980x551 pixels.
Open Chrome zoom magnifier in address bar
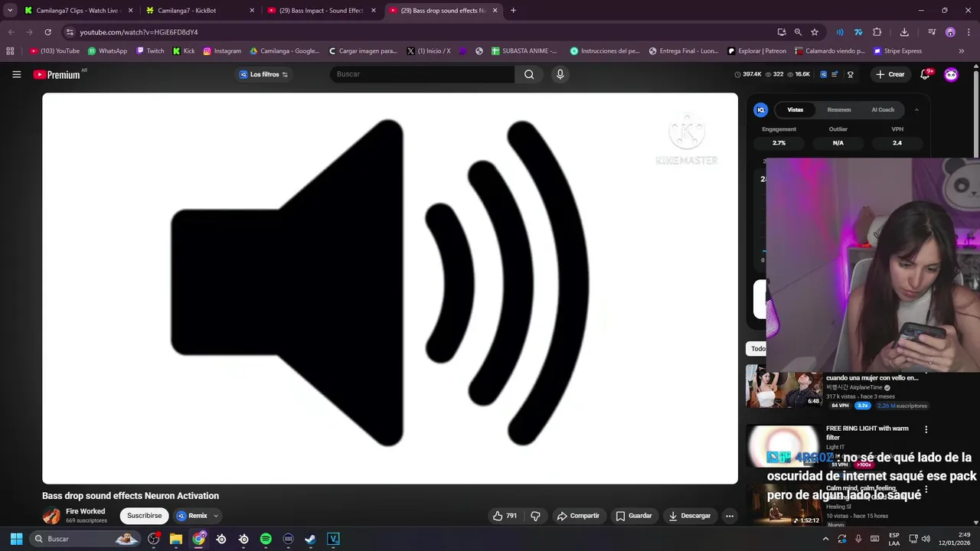(x=798, y=32)
